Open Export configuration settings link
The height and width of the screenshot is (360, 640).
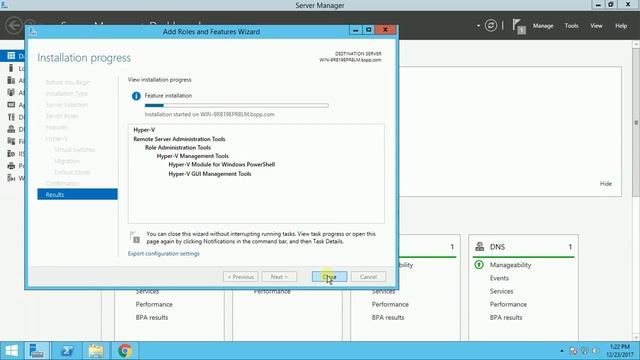[x=164, y=253]
